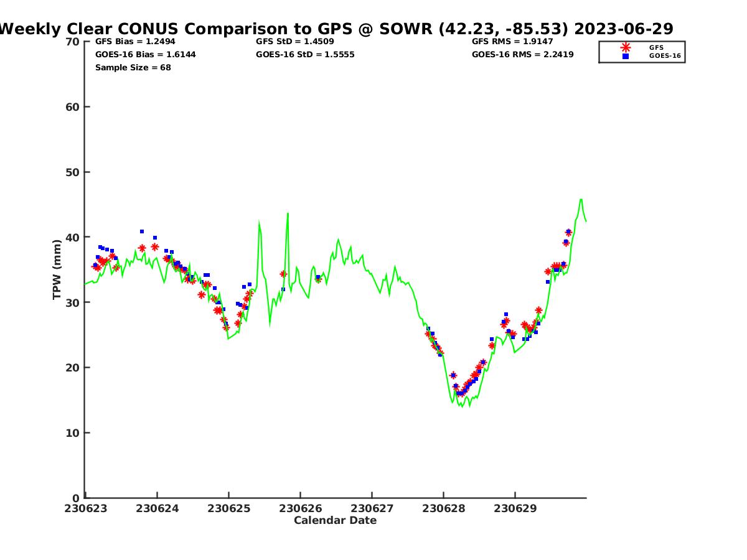Click the chart title text
This screenshot has width=747, height=560.
(336, 29)
